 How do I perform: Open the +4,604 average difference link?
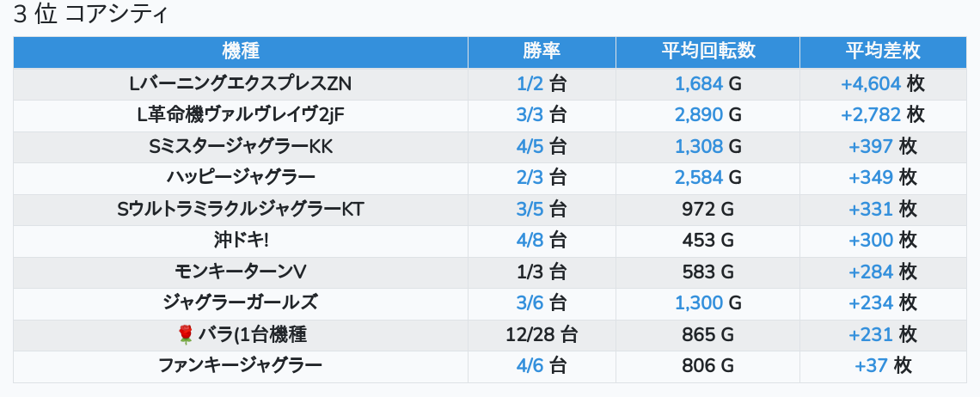coord(871,83)
